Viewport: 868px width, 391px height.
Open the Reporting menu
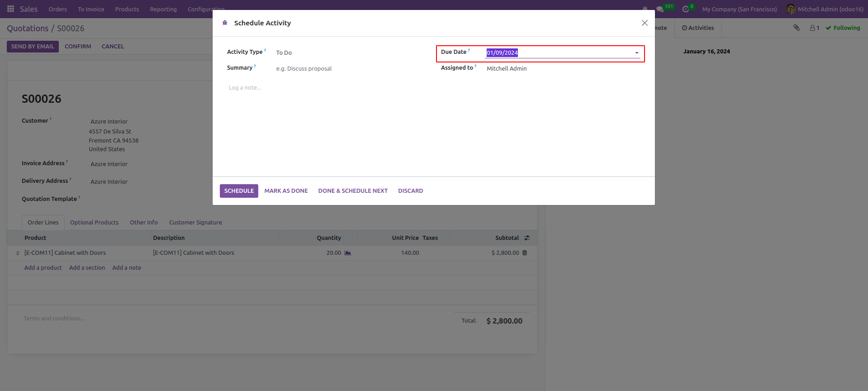[x=163, y=9]
